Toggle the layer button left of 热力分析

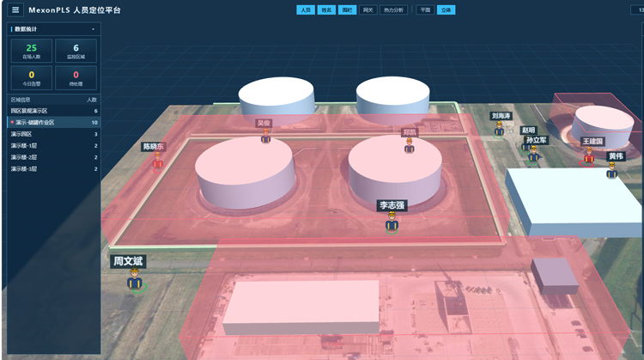[368, 9]
